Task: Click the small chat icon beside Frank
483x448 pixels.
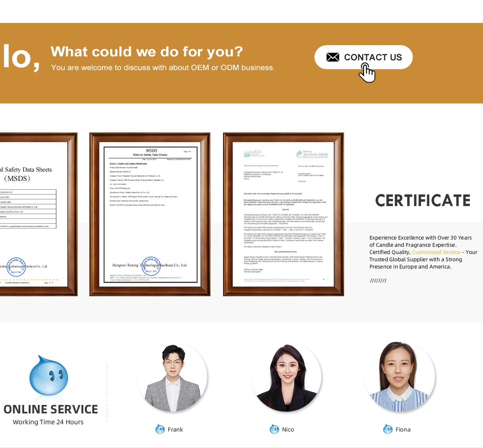Action: [160, 429]
